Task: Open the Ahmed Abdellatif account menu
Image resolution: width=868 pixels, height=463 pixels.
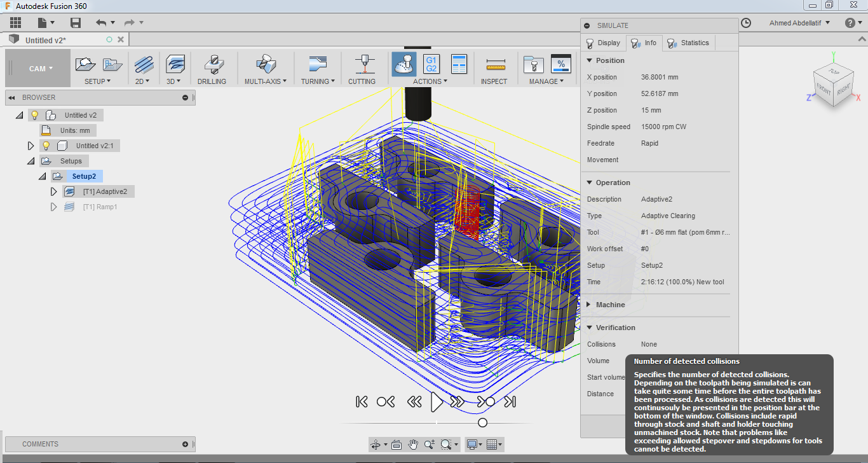Action: 799,23
